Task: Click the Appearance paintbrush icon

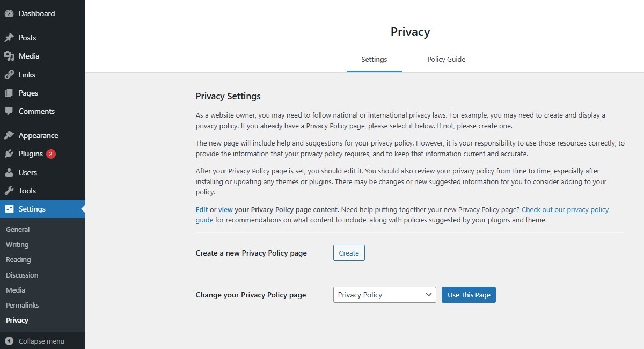Action: [x=9, y=135]
